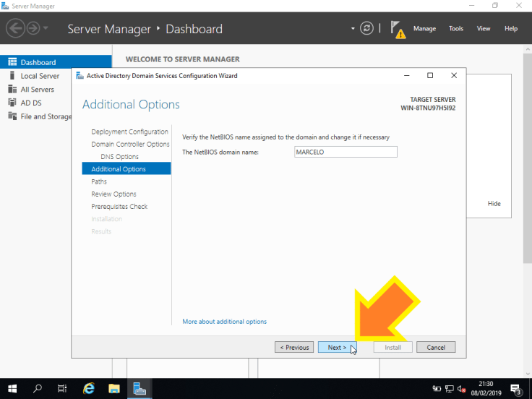Open the More about additional options link

coord(224,322)
